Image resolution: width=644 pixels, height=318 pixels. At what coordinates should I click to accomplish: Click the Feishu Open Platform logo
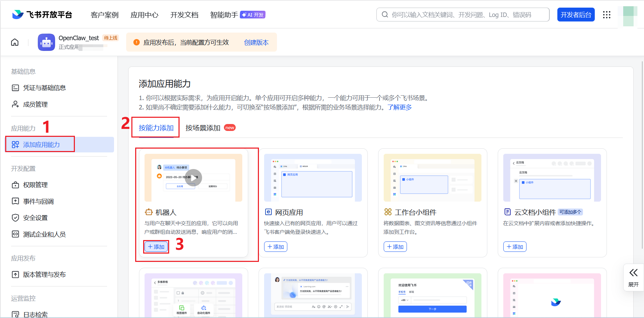pyautogui.click(x=42, y=15)
